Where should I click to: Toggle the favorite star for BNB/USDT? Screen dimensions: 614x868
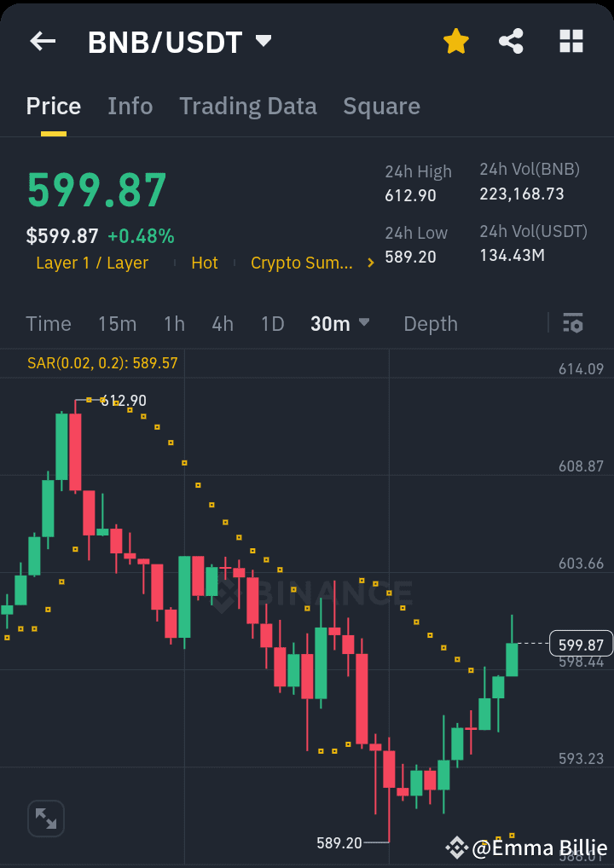click(x=455, y=40)
